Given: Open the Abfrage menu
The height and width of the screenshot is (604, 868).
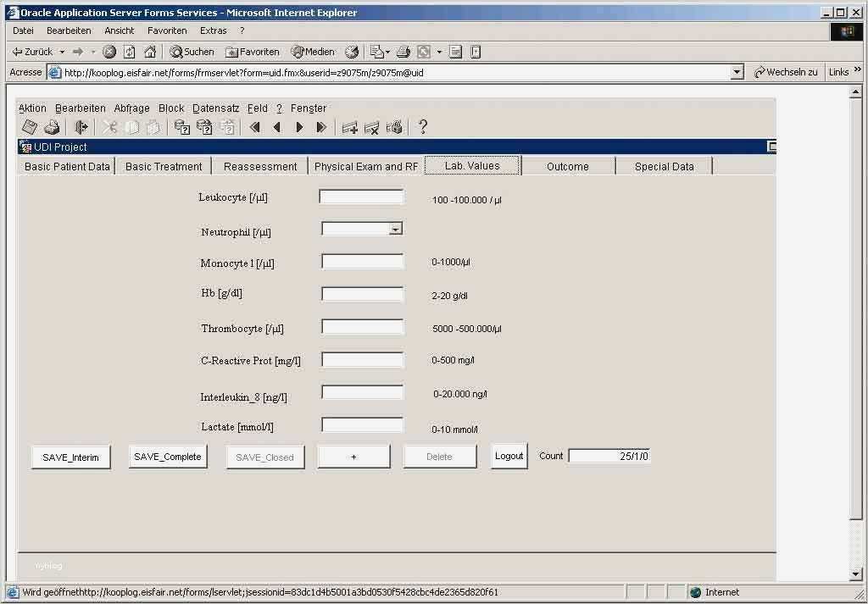Looking at the screenshot, I should (x=131, y=108).
